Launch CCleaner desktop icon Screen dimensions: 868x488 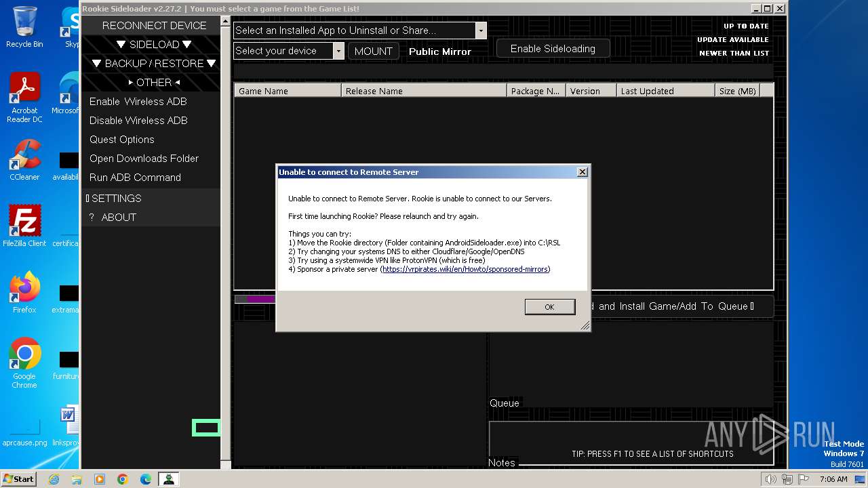click(24, 160)
